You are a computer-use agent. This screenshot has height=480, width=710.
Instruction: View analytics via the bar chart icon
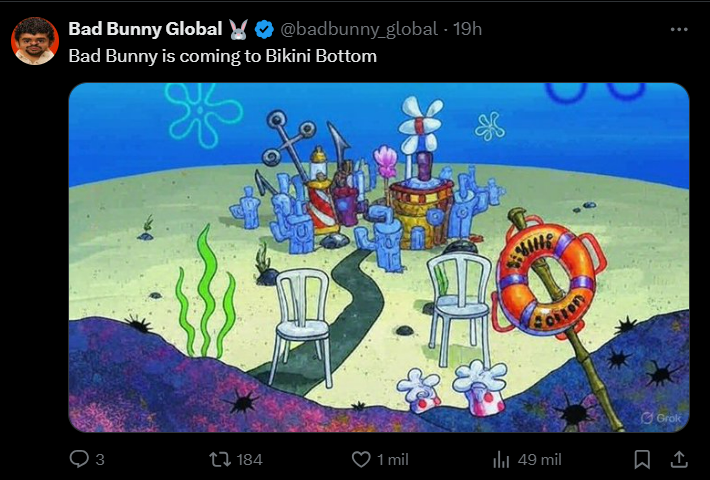(x=501, y=460)
